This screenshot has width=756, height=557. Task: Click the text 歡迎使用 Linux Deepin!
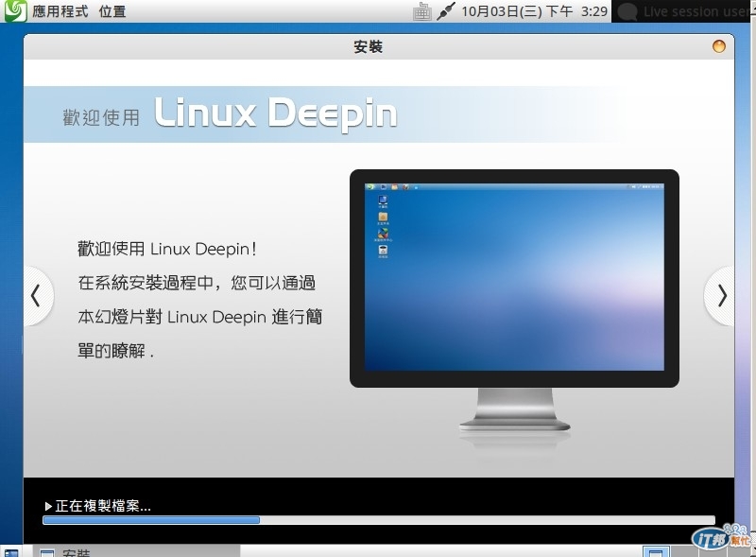tap(167, 249)
